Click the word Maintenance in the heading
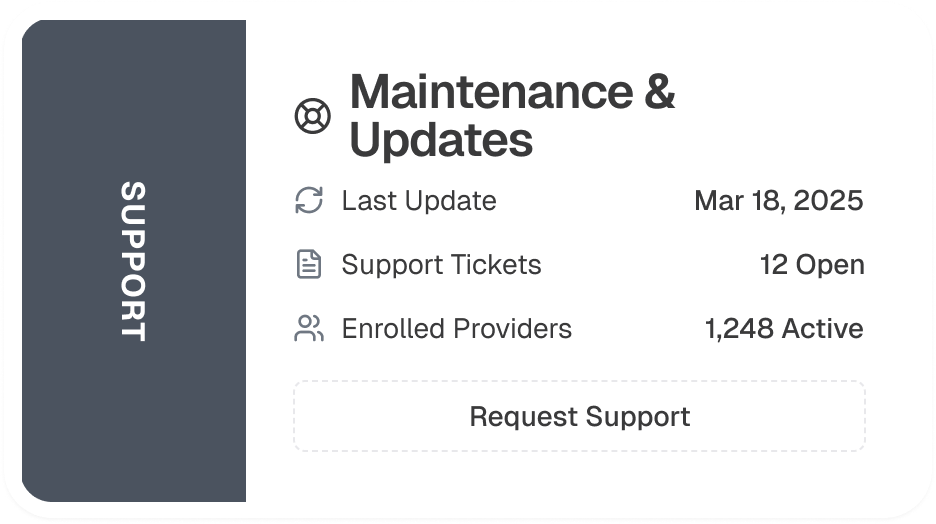Image resolution: width=936 pixels, height=524 pixels. tap(490, 93)
